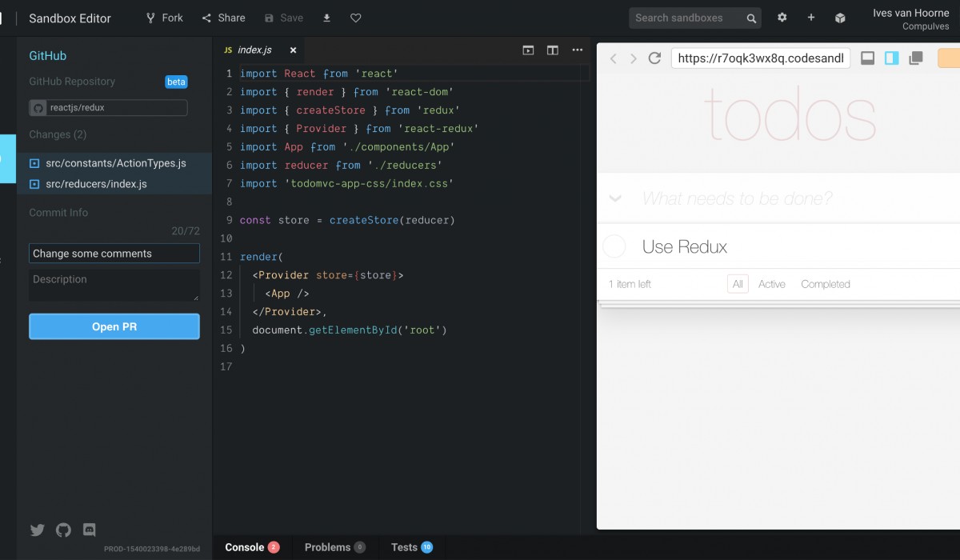Click line number 11 in gutter
The width and height of the screenshot is (960, 560).
(226, 257)
